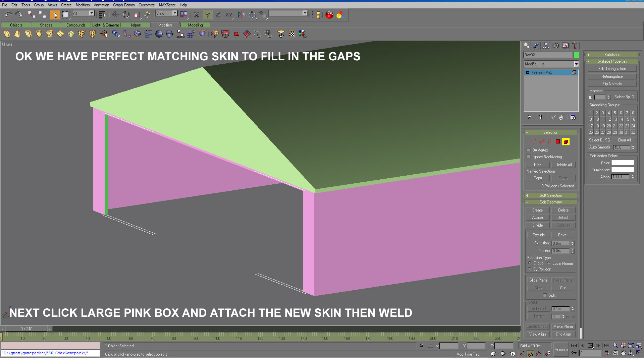Click the Rotate tool icon

click(x=126, y=15)
